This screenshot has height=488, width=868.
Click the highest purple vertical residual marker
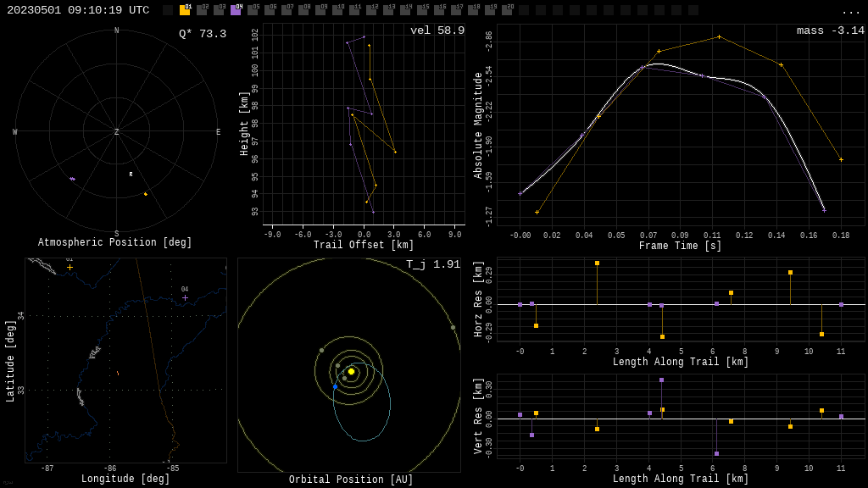[x=661, y=380]
